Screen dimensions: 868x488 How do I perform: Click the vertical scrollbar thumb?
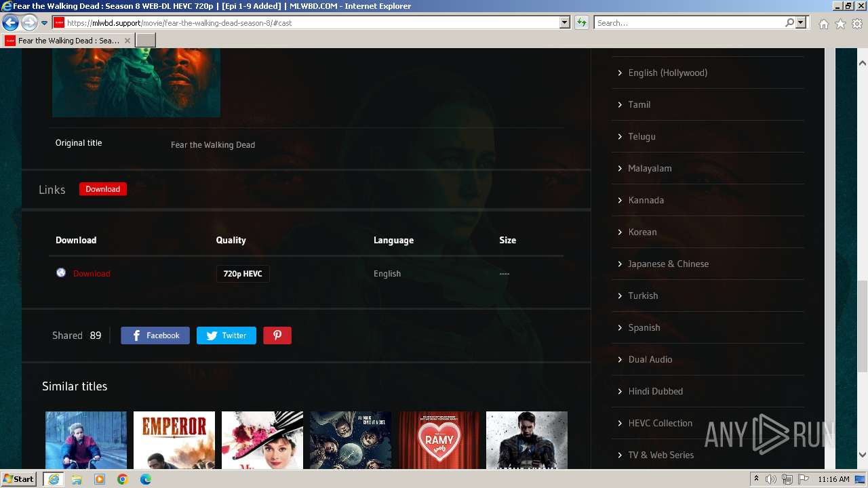863,326
